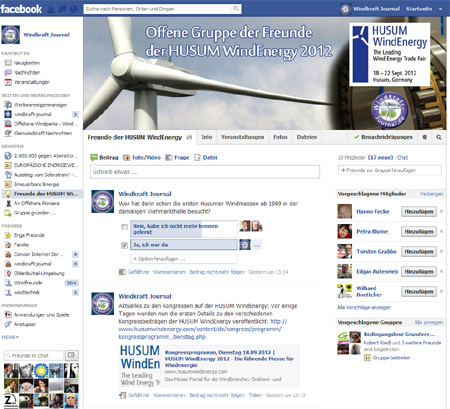
Task: Choose the Frage poll option
Action: click(x=177, y=158)
